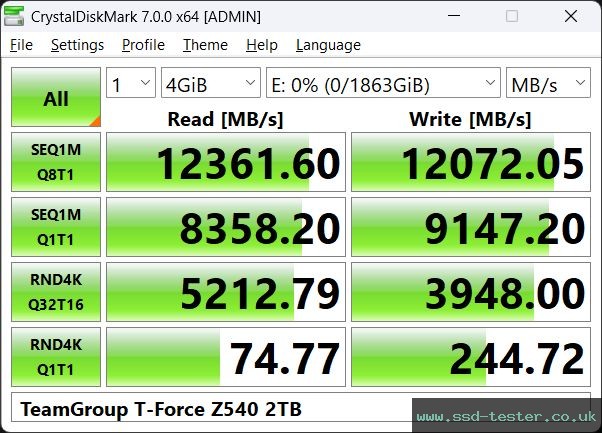Open the Theme menu
602x433 pixels.
coord(205,45)
